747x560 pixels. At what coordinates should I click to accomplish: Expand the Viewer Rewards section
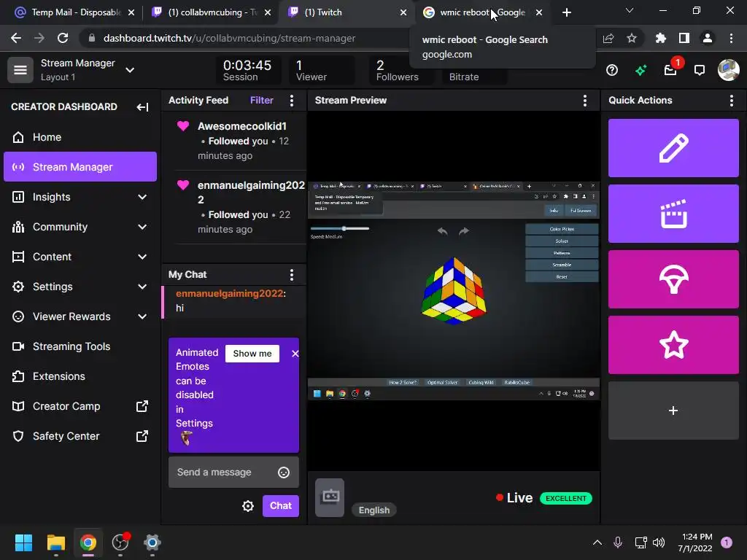[142, 316]
